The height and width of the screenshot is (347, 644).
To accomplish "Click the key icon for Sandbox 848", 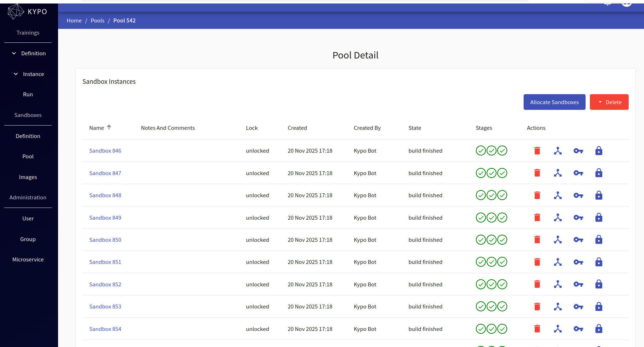I will [578, 195].
